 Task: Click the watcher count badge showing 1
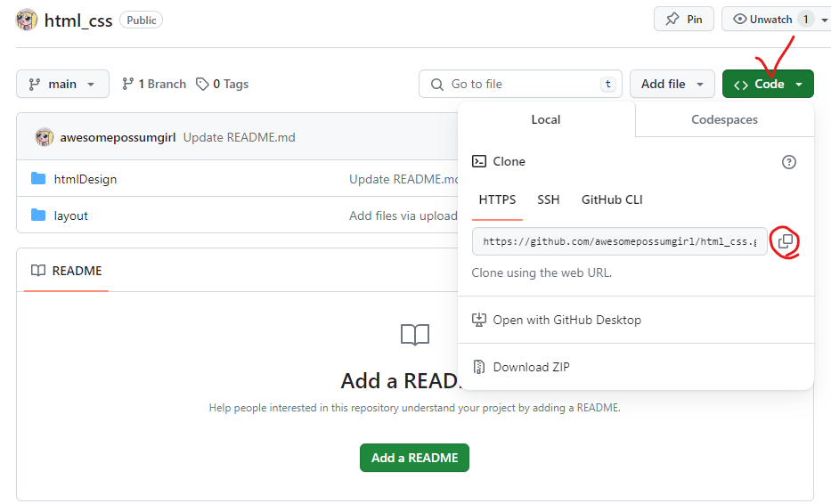pos(806,19)
